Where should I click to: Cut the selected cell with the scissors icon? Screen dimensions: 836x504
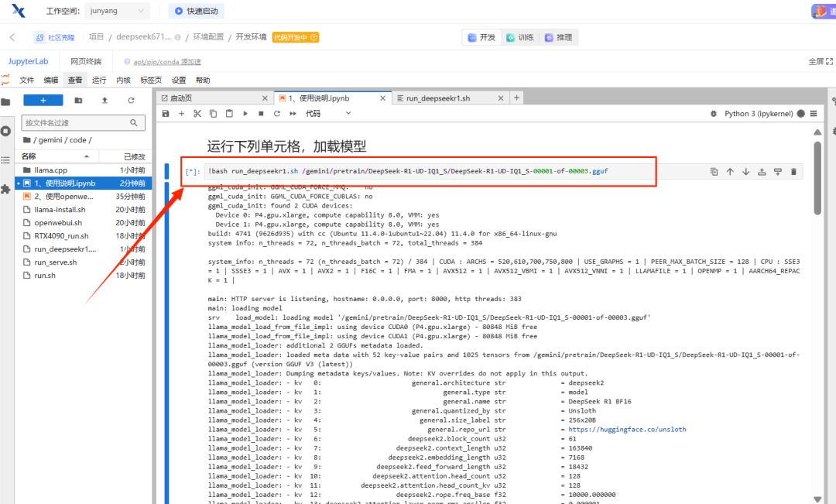(x=197, y=114)
